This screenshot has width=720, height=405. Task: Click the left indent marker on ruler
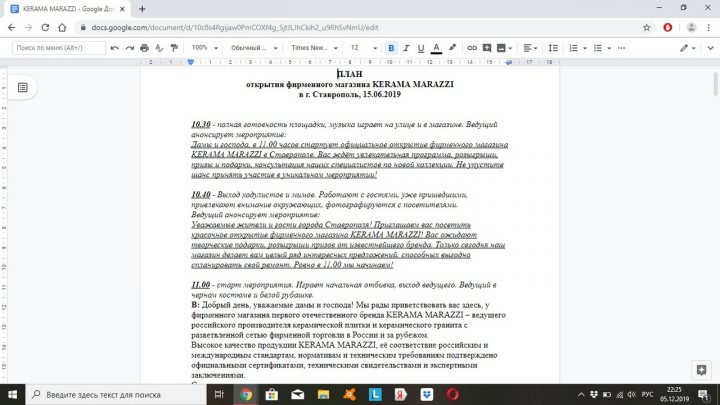191,63
